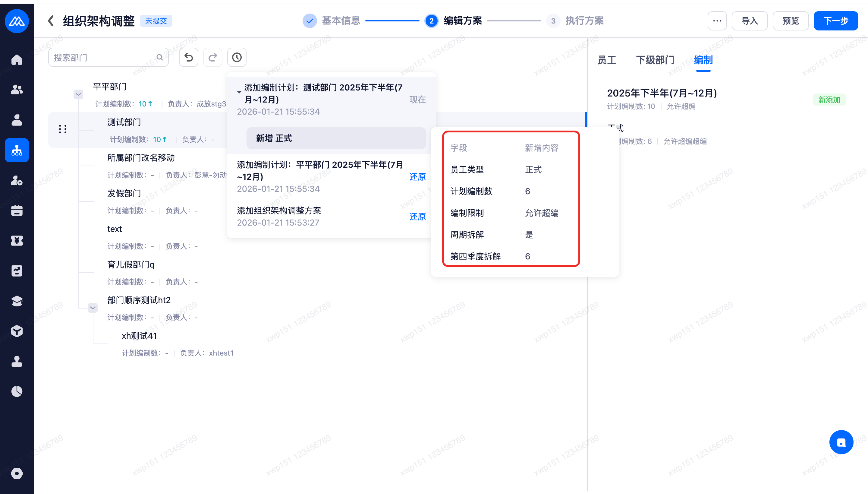868x494 pixels.
Task: Collapse the 平平部门 tree node
Action: (78, 94)
